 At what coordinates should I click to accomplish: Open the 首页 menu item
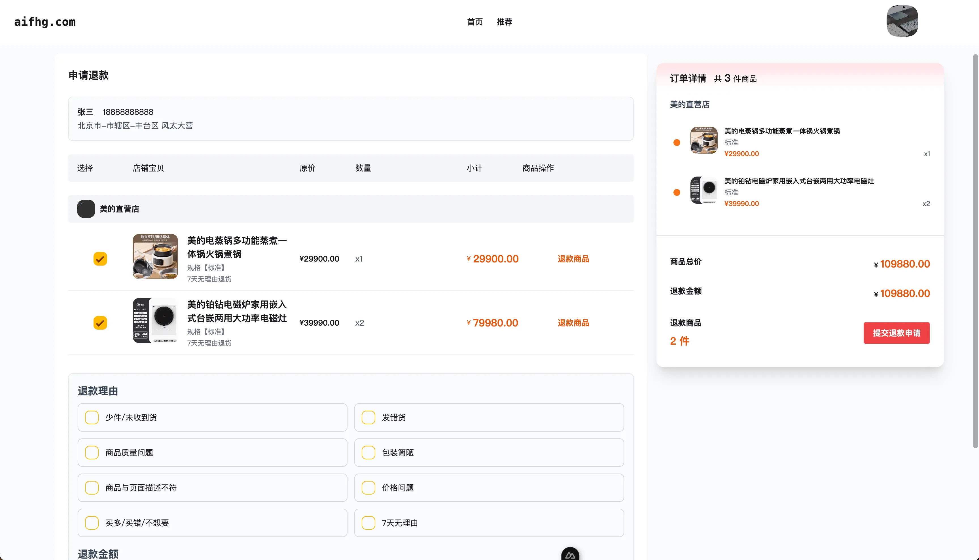474,22
